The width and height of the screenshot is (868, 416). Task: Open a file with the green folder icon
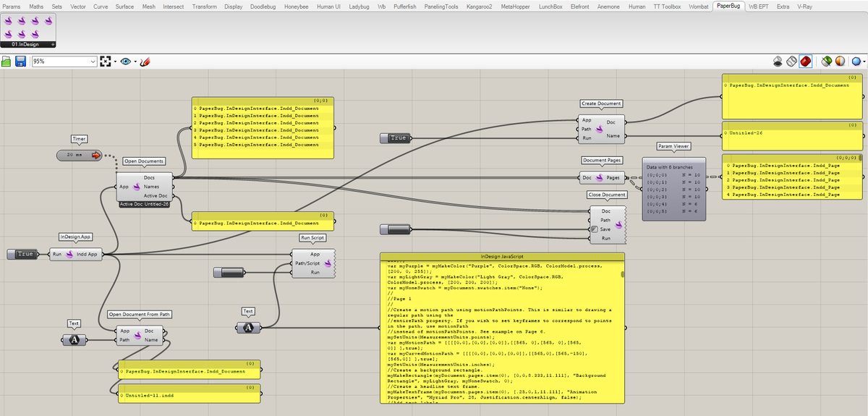7,62
